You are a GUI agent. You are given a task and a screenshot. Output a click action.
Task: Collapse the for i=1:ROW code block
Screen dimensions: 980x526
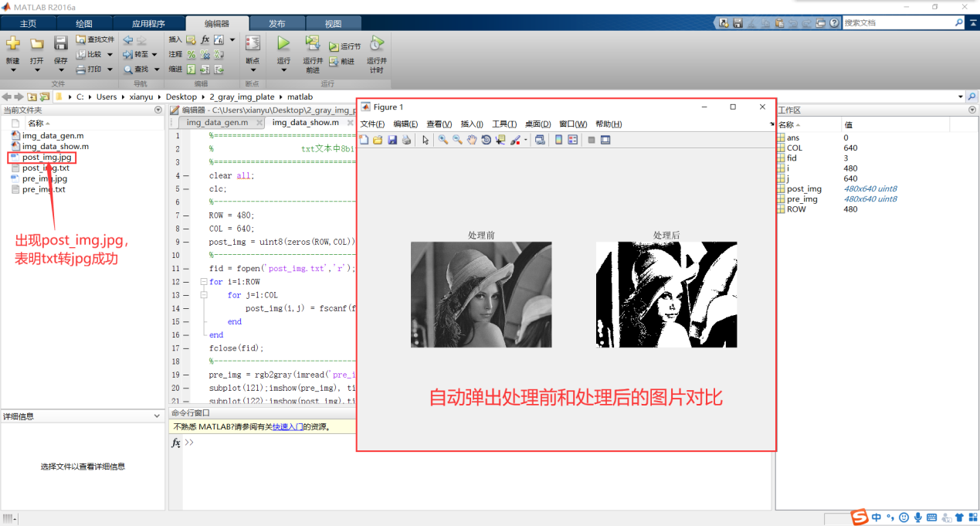[204, 282]
